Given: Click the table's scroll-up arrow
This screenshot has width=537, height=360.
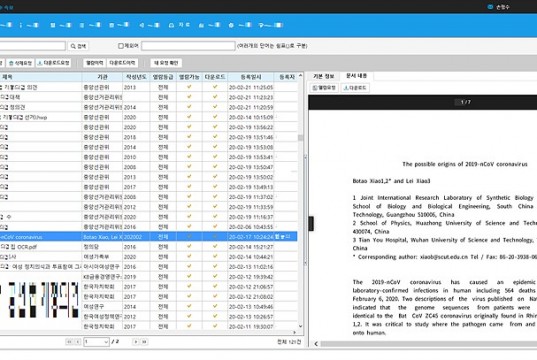Looking at the screenshot, I should pos(300,75).
